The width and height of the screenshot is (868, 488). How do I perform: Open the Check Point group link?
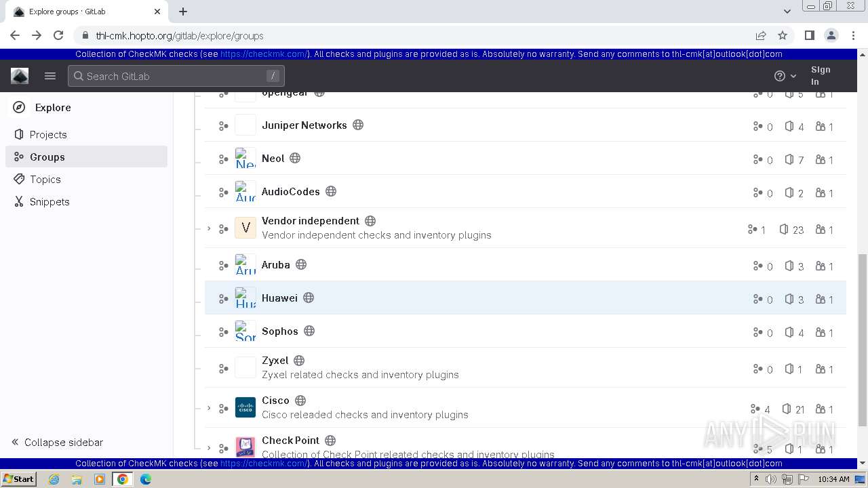[290, 440]
